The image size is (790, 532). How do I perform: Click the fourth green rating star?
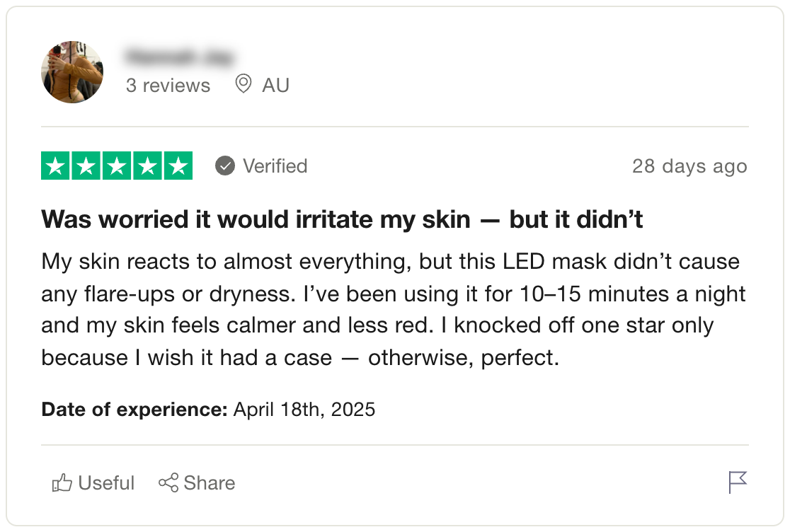(x=148, y=166)
